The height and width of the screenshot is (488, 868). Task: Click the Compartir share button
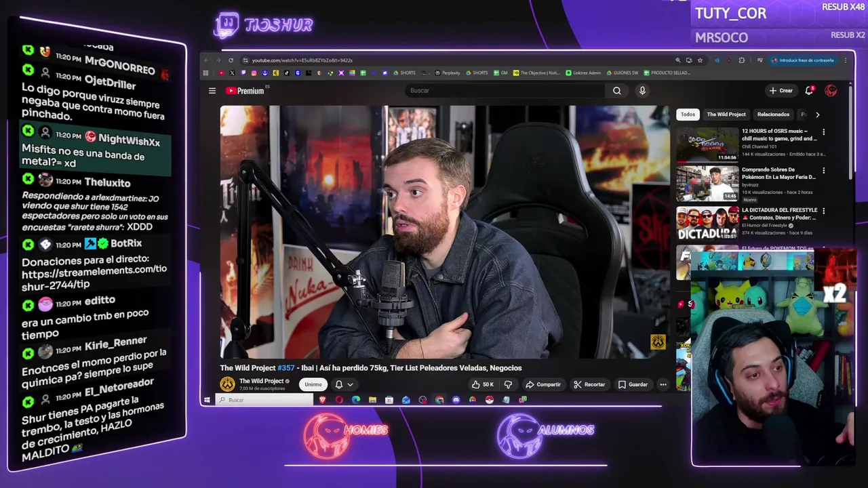(543, 385)
